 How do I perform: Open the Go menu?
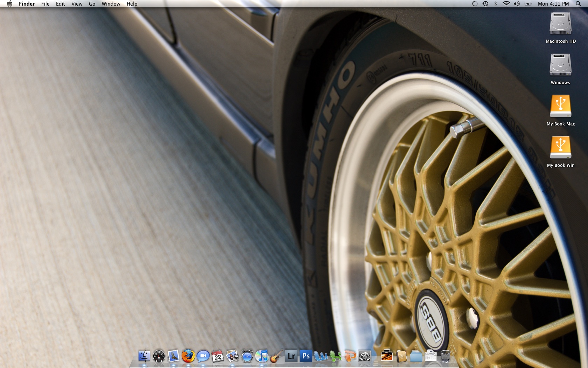tap(92, 4)
